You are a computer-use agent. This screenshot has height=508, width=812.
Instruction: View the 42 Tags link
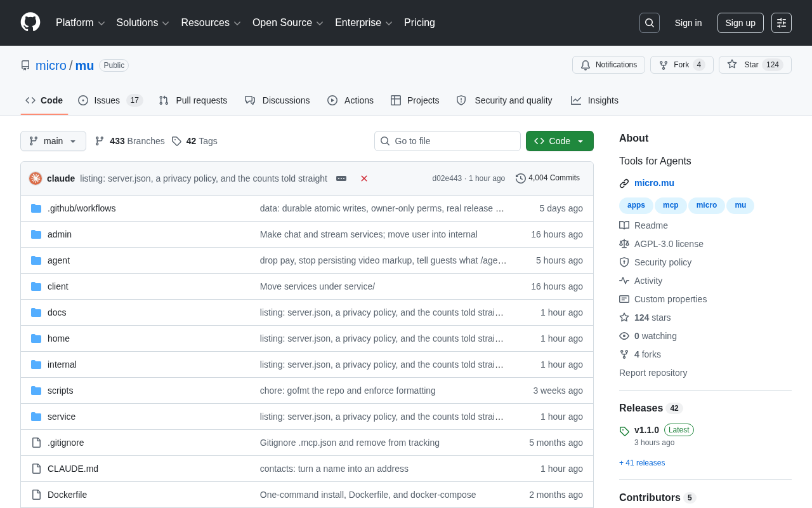195,141
